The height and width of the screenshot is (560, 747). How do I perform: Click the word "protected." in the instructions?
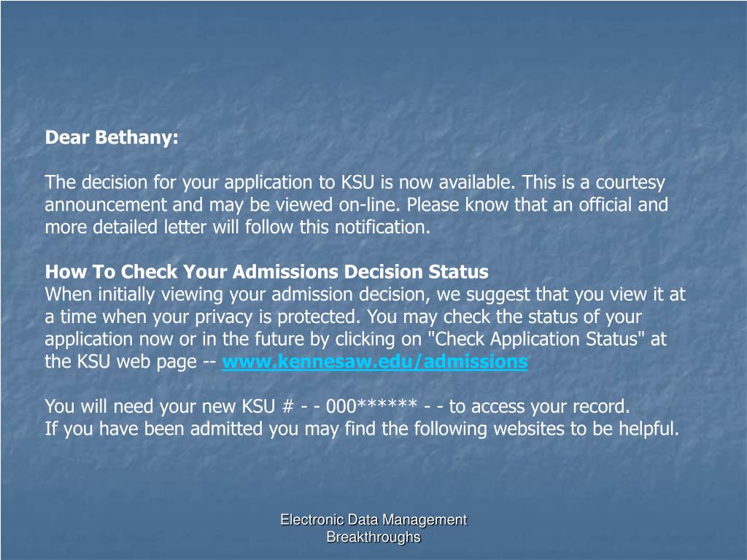[x=319, y=316]
